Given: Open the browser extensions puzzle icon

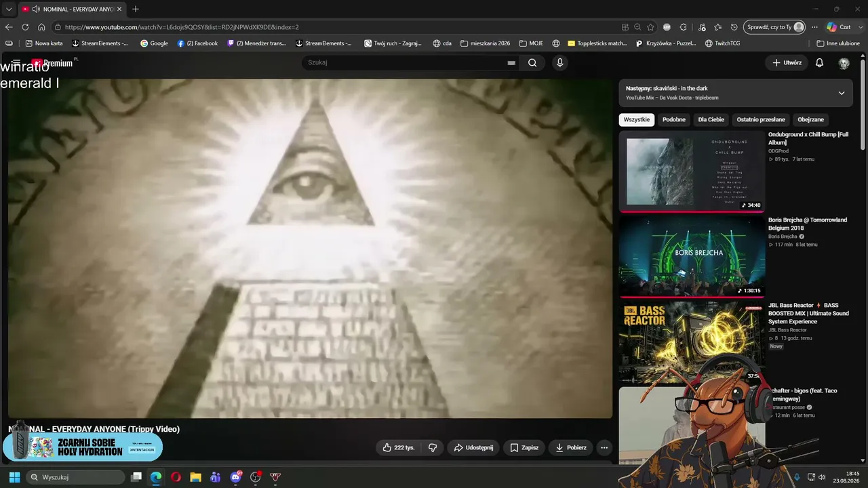Looking at the screenshot, I should point(684,27).
